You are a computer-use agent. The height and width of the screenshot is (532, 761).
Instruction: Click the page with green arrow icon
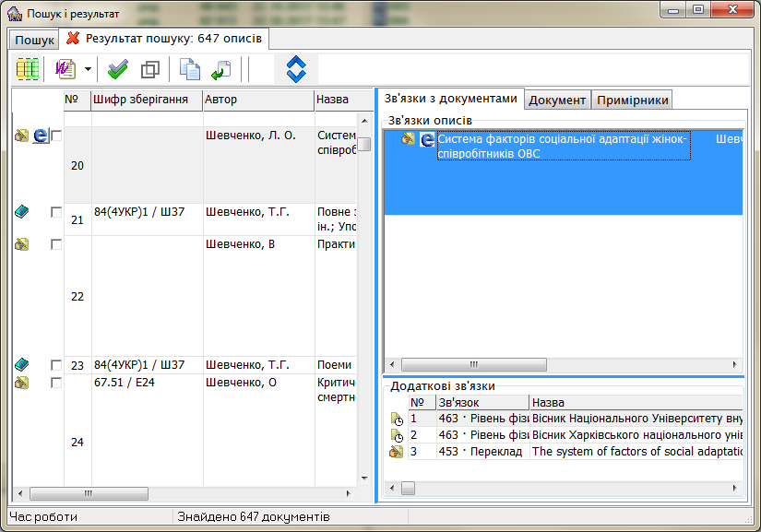pos(220,69)
